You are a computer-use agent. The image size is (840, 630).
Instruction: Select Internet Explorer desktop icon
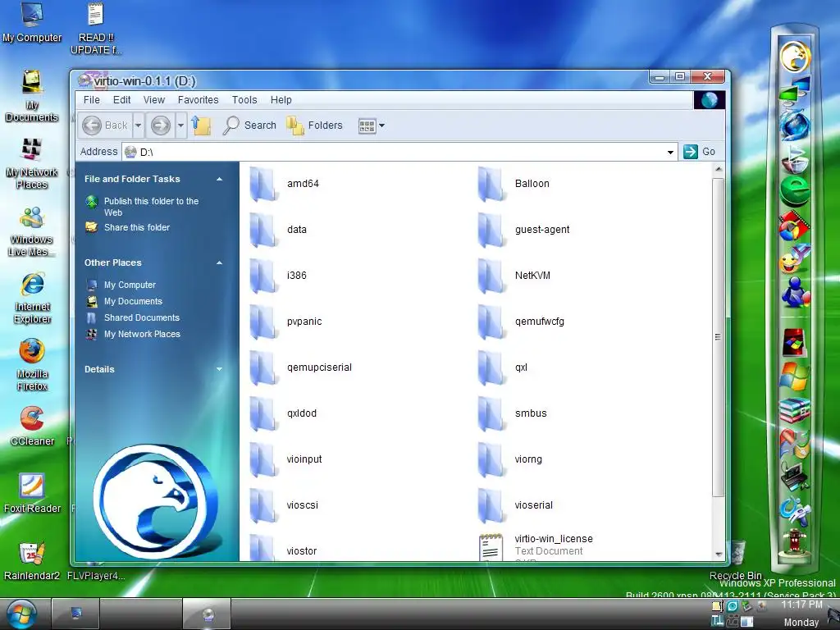(x=32, y=298)
